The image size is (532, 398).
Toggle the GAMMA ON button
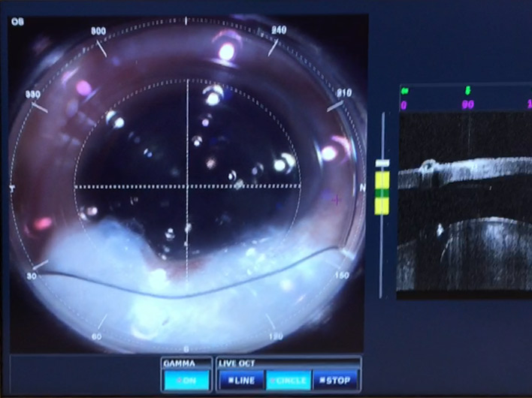[x=186, y=380]
